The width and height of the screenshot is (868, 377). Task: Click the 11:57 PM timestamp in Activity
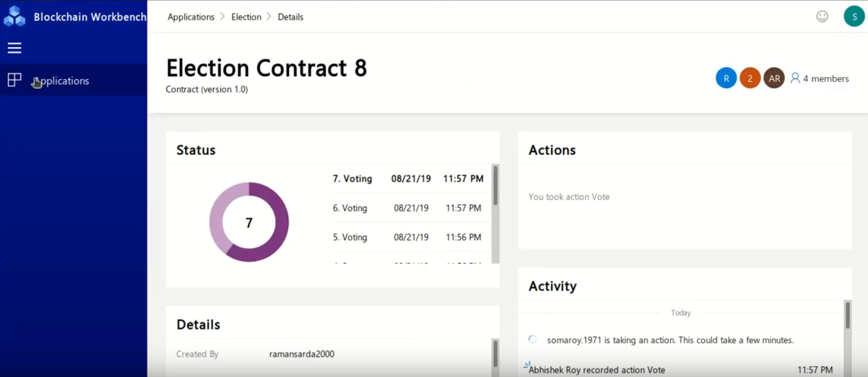point(815,370)
